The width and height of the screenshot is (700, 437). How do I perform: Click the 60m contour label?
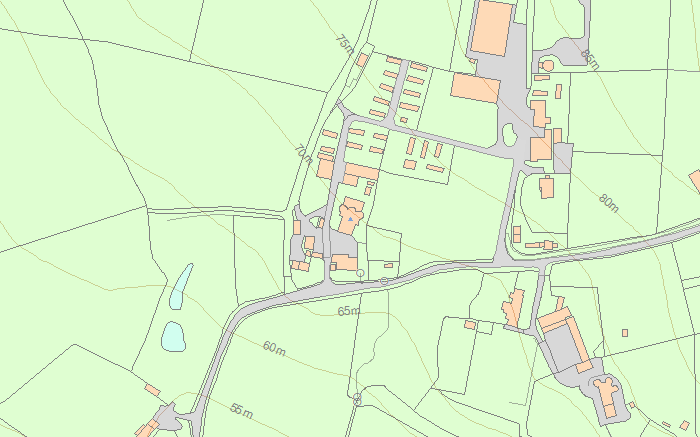pos(274,348)
